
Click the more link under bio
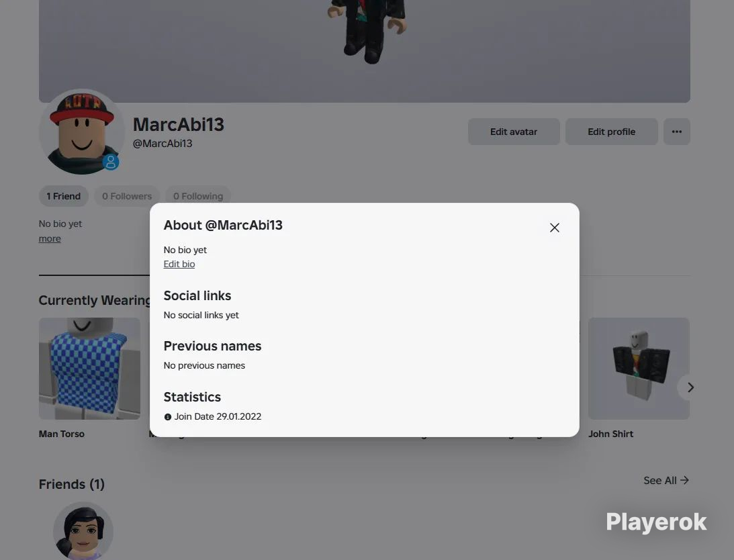(x=50, y=239)
